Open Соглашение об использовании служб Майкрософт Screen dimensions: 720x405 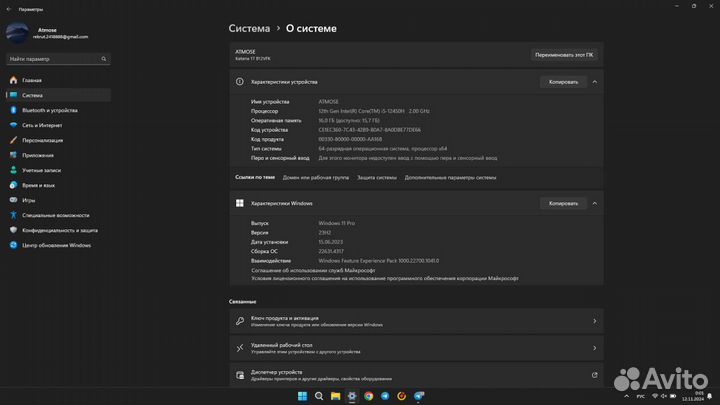[313, 270]
